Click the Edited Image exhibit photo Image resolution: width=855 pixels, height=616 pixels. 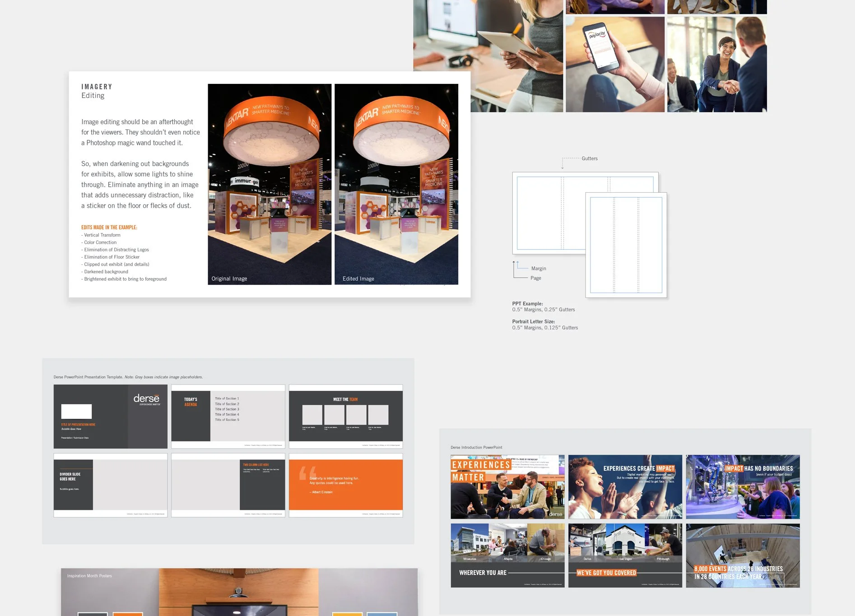pyautogui.click(x=396, y=184)
